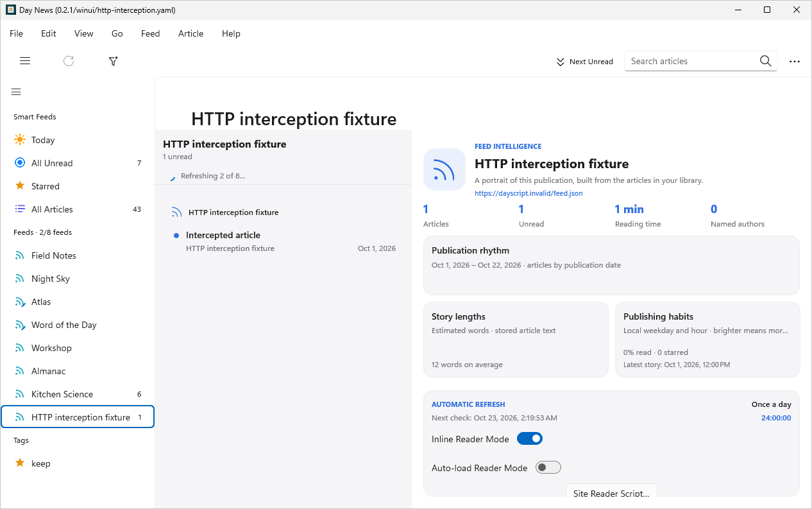Image resolution: width=812 pixels, height=509 pixels.
Task: Select the All Unread label
Action: [x=52, y=163]
